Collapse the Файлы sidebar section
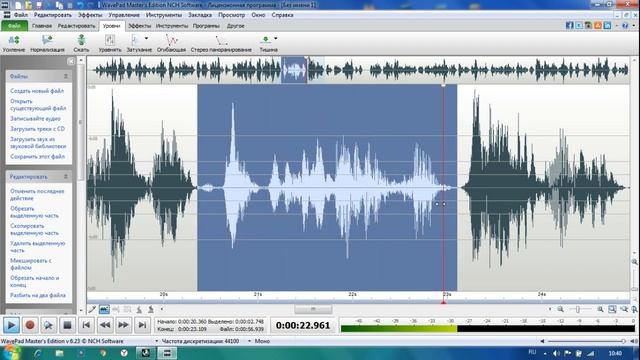 click(x=66, y=76)
